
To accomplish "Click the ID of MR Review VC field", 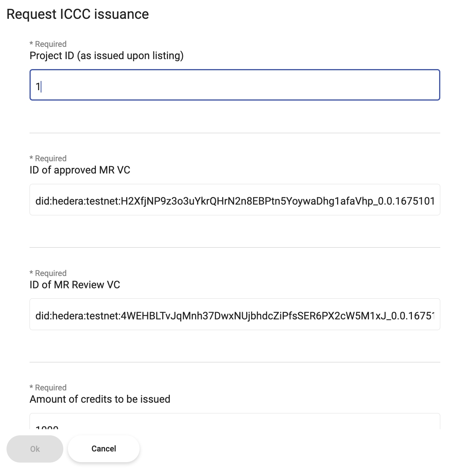I will 234,314.
